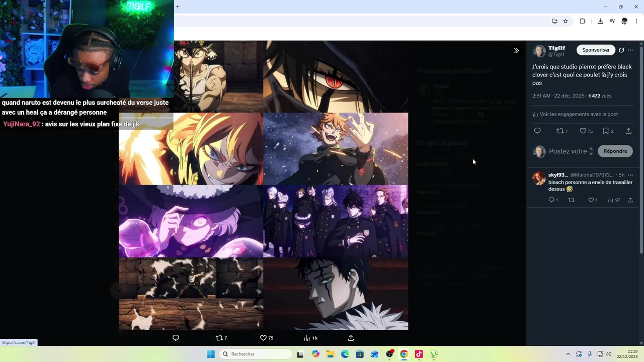Click the Black Bulls group image
This screenshot has height=362, width=644.
(x=336, y=221)
